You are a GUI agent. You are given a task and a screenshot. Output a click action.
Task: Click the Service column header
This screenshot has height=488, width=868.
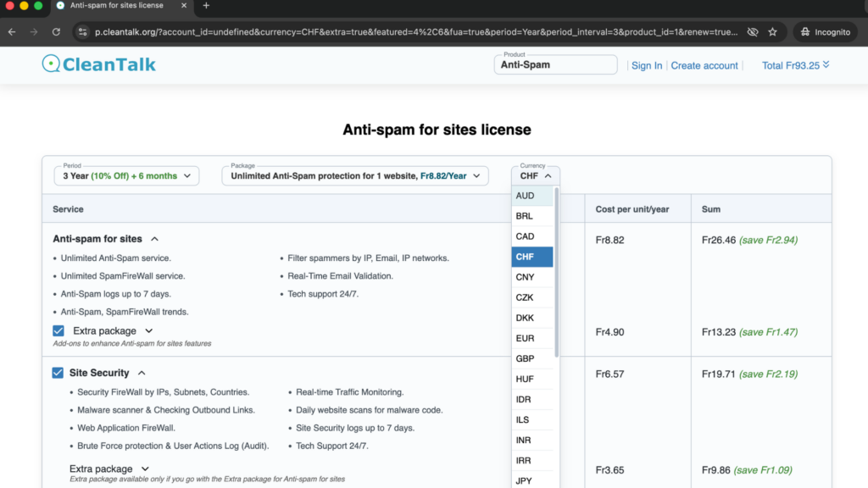tap(68, 209)
